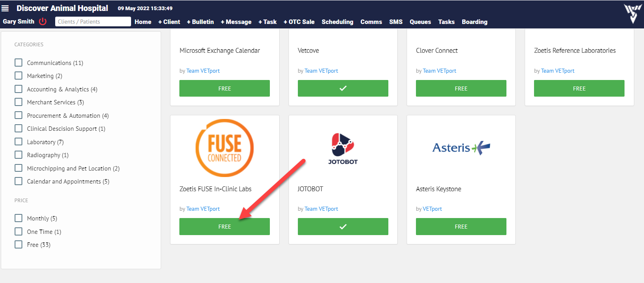This screenshot has width=644, height=283.
Task: Open the Asteris logo
Action: coord(461,148)
